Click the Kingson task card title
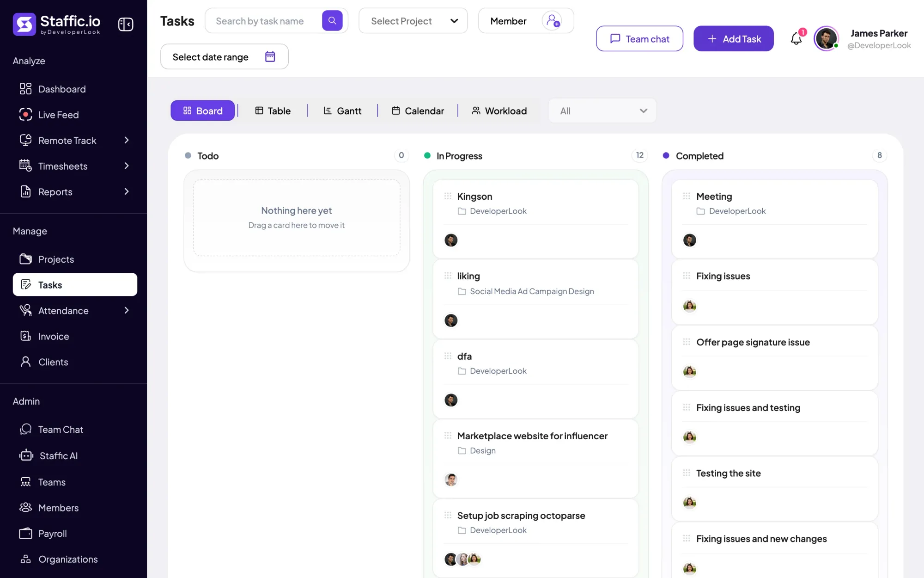Screen dimensions: 924x578 474,196
